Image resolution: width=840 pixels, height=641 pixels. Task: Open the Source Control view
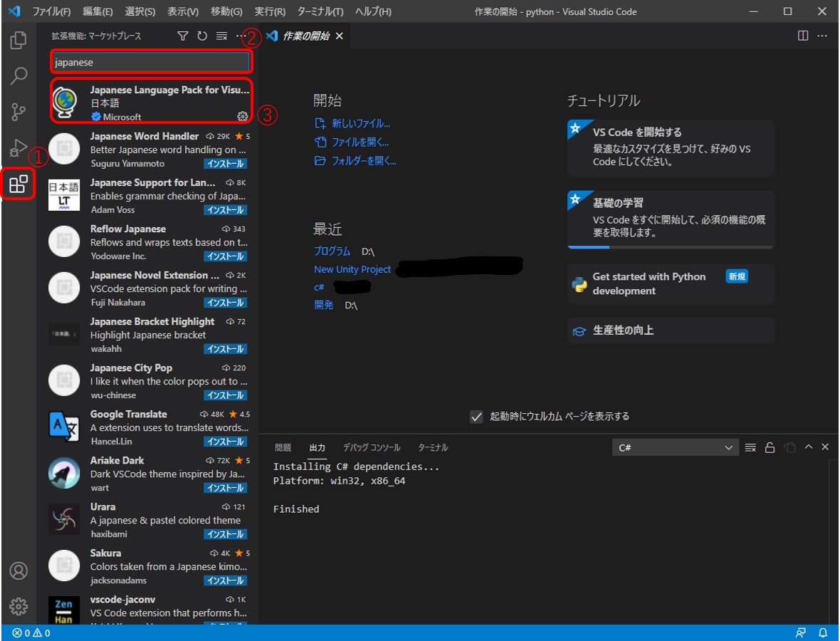[x=19, y=112]
